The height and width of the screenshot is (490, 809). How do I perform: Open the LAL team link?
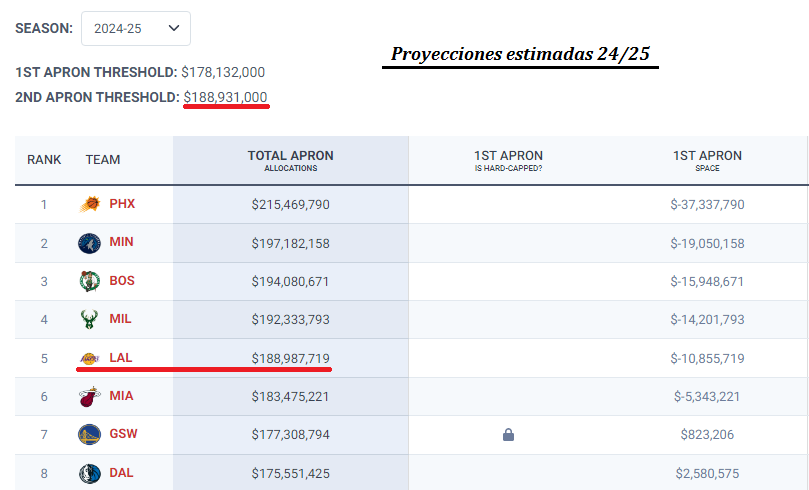pos(121,357)
